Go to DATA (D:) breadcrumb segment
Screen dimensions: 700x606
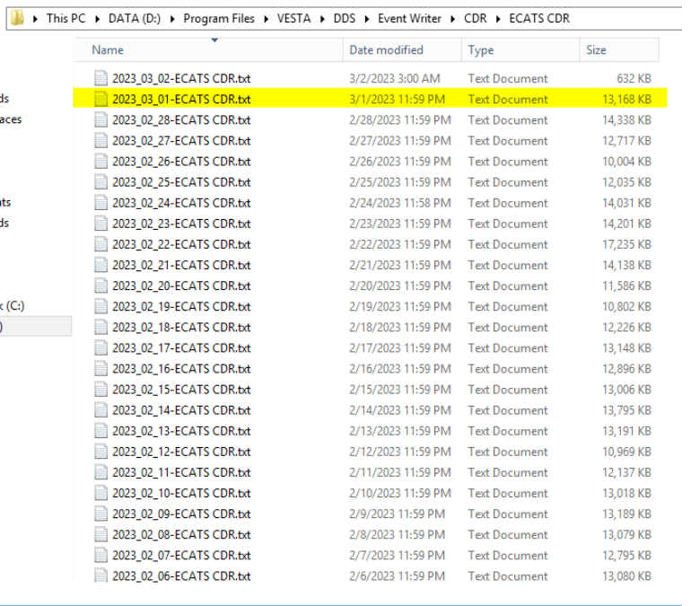click(x=135, y=18)
